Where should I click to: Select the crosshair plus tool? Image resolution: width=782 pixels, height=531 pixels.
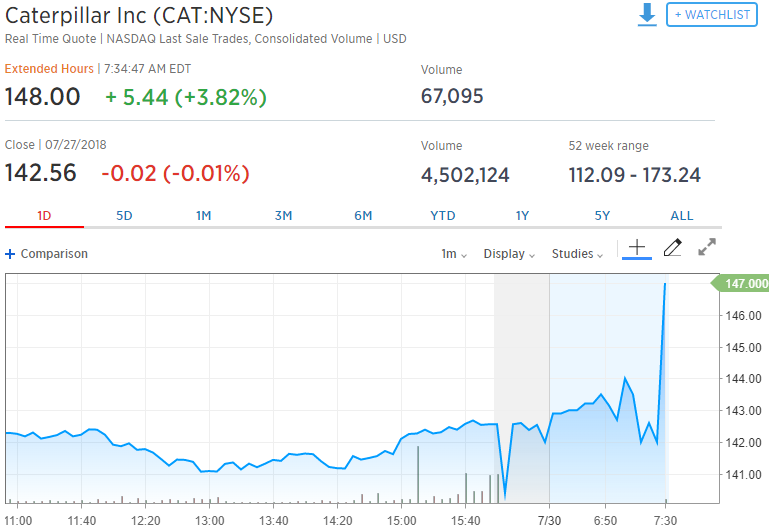[x=637, y=248]
